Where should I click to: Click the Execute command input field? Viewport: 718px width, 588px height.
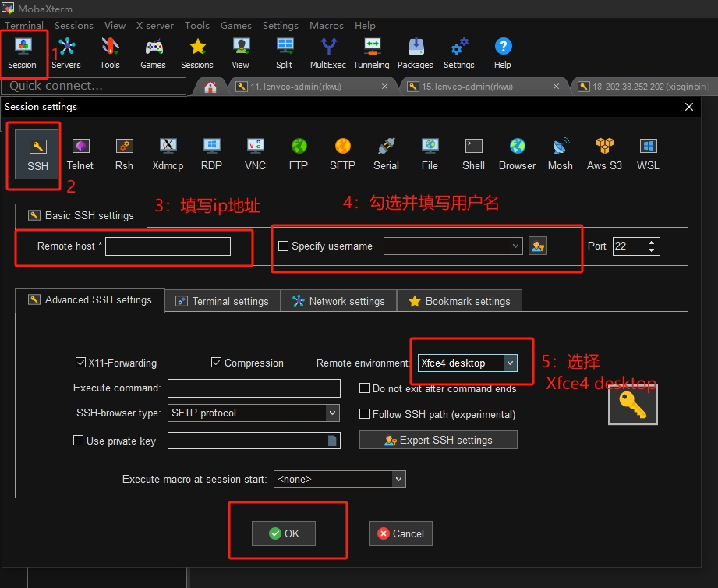[x=254, y=388]
